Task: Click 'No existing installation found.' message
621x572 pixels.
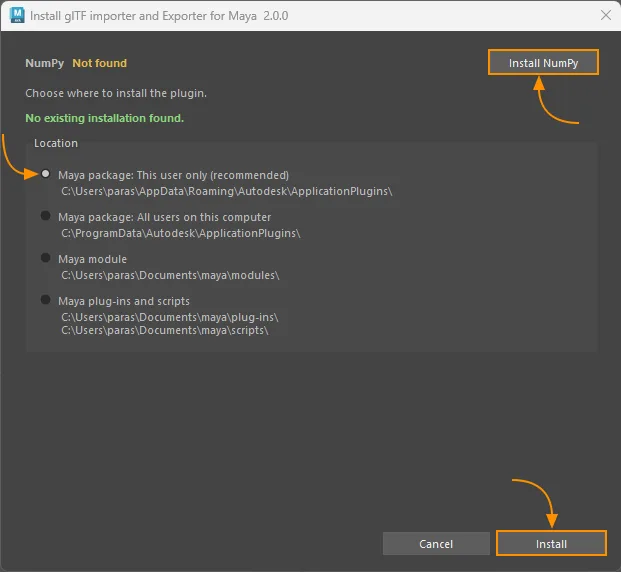Action: click(x=105, y=118)
